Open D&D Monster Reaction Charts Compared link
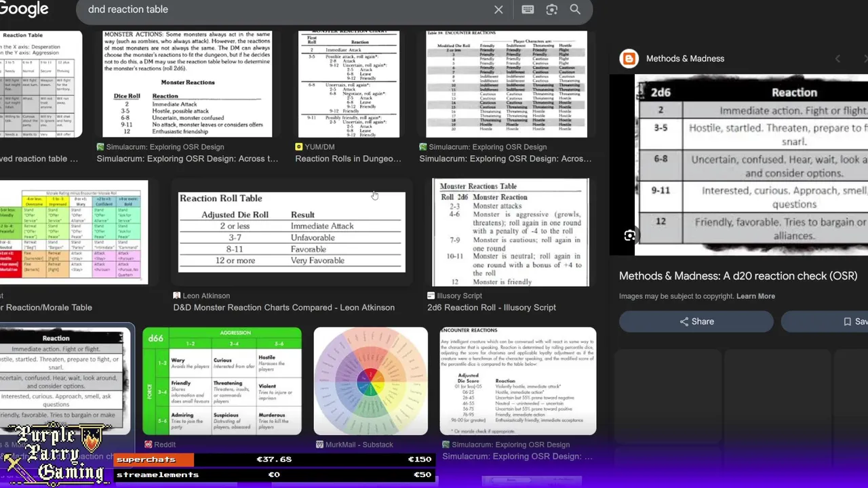 click(283, 308)
